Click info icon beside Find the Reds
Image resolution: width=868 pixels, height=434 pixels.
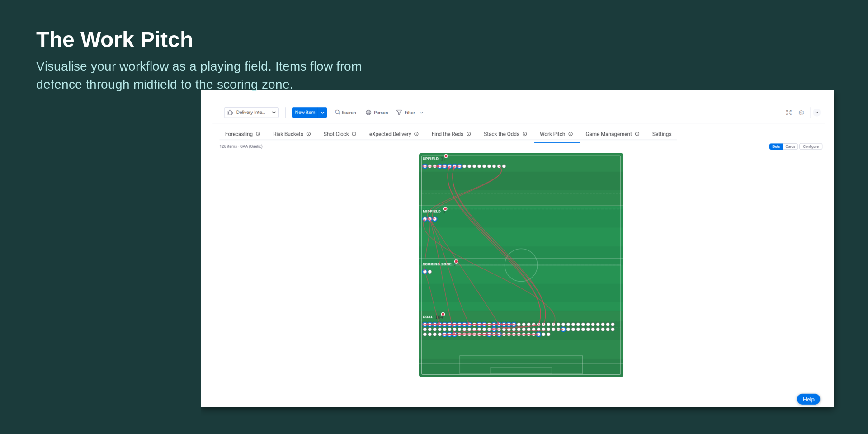pyautogui.click(x=469, y=134)
